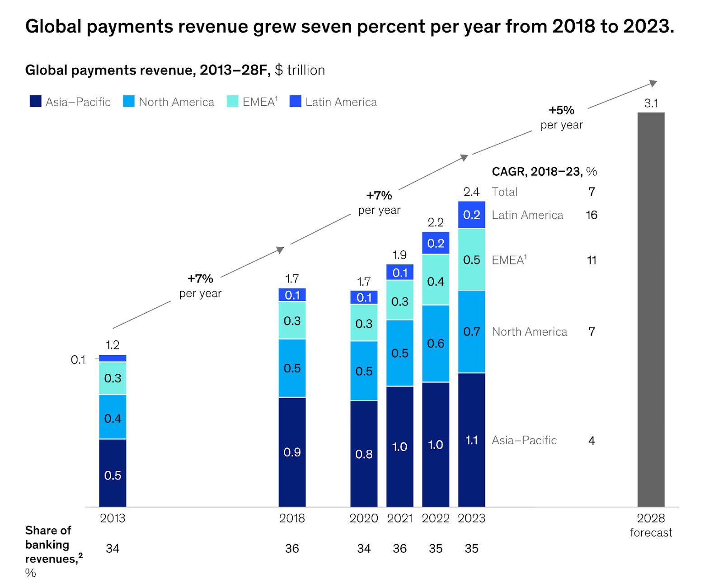The image size is (723, 588).
Task: Click the Latin America CAGR value 16
Action: (591, 215)
